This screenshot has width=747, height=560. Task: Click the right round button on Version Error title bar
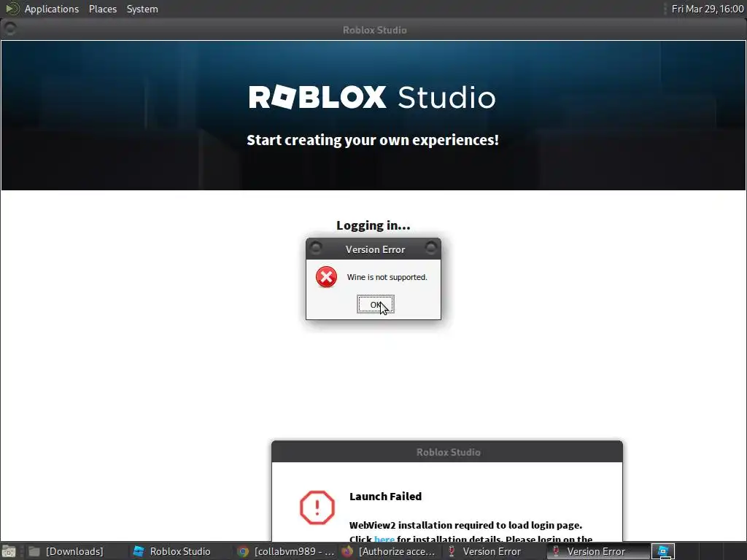[x=431, y=248]
